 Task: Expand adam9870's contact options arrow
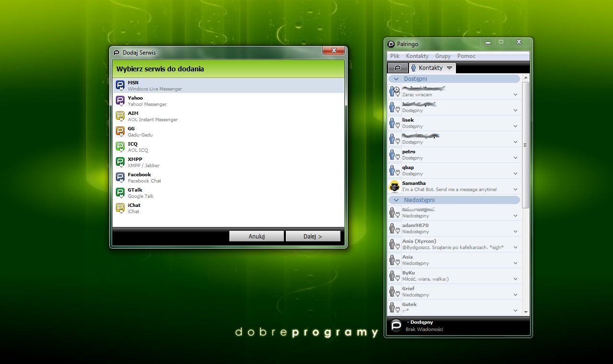click(515, 232)
